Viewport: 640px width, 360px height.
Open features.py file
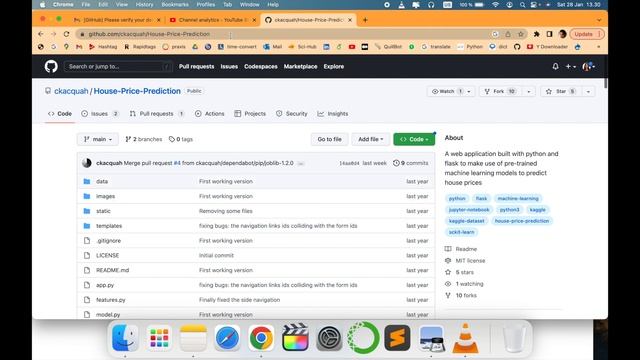click(111, 300)
